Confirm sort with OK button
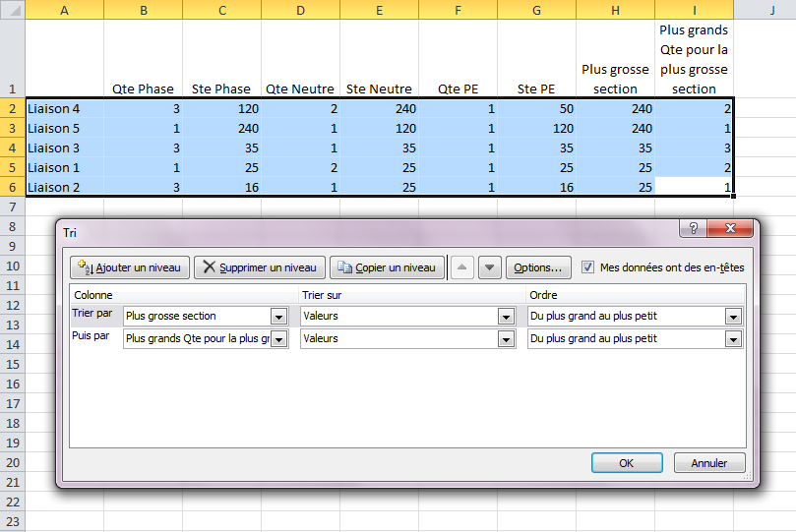The image size is (796, 532). coord(626,463)
